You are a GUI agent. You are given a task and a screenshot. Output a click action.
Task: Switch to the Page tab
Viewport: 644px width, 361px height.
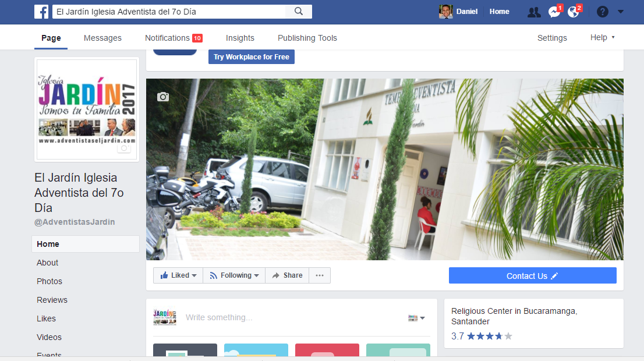[51, 38]
